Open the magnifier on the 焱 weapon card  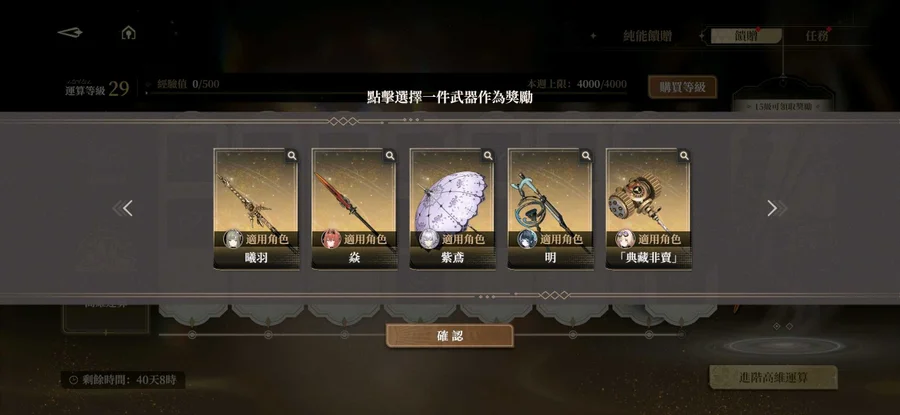click(390, 156)
